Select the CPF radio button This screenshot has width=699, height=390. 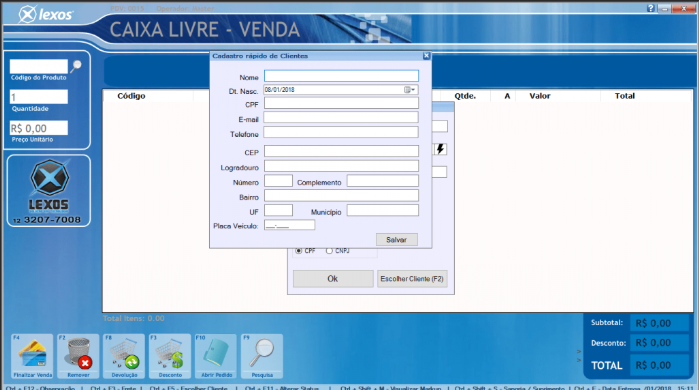click(x=299, y=251)
